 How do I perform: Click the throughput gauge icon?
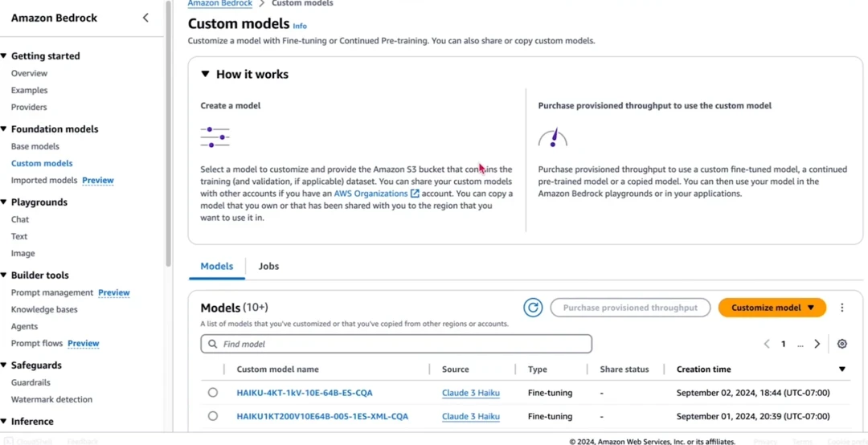coord(553,137)
